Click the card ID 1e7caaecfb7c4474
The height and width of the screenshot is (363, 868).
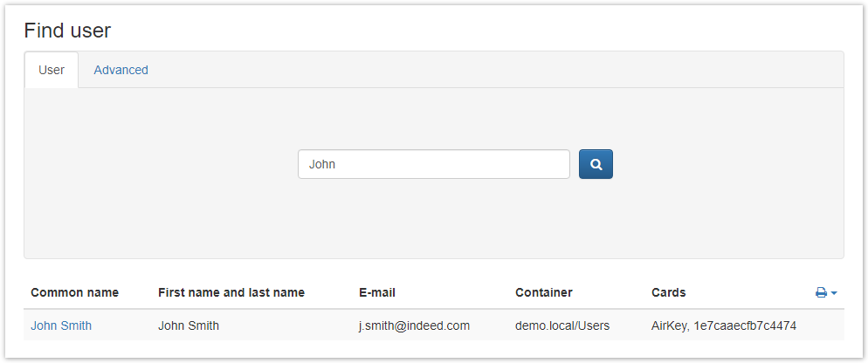point(746,325)
